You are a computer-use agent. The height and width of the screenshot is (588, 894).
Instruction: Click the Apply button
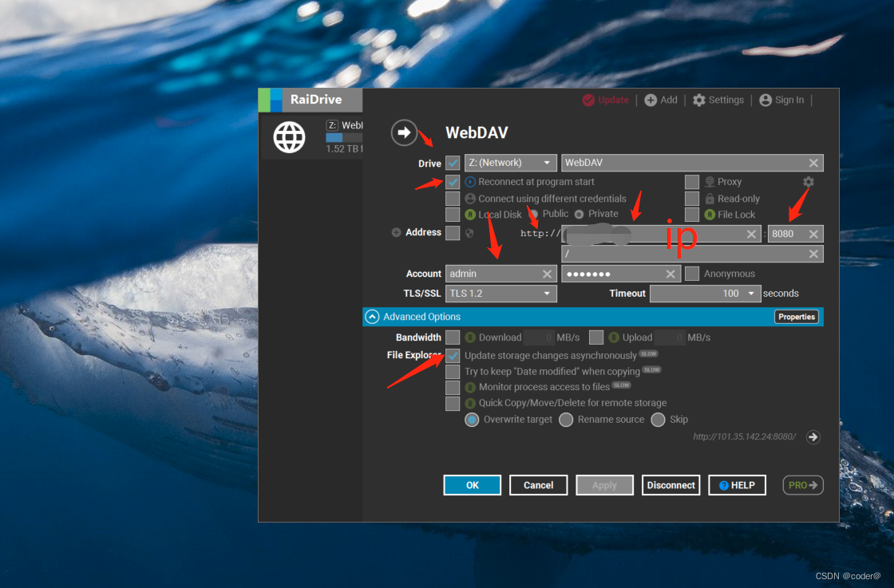[604, 485]
